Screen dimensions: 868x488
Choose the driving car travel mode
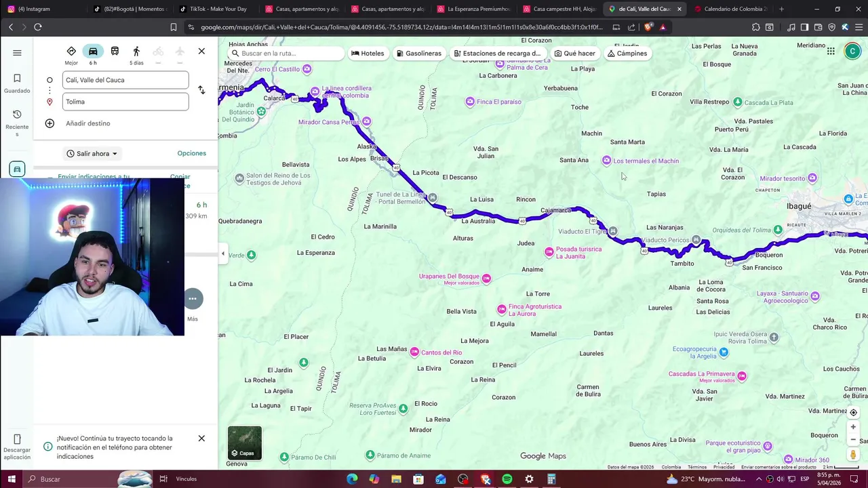(93, 52)
